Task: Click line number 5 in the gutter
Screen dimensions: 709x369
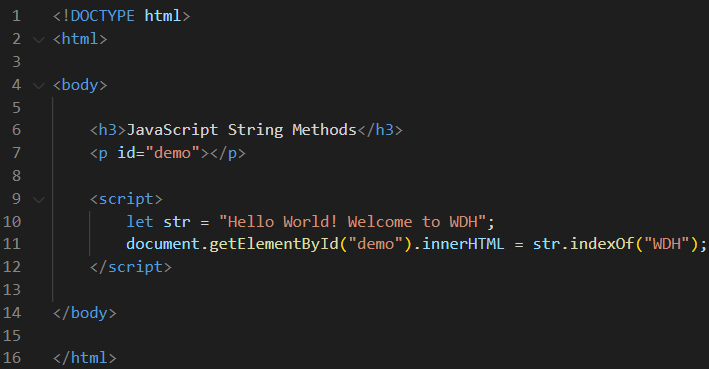Action: (x=16, y=108)
